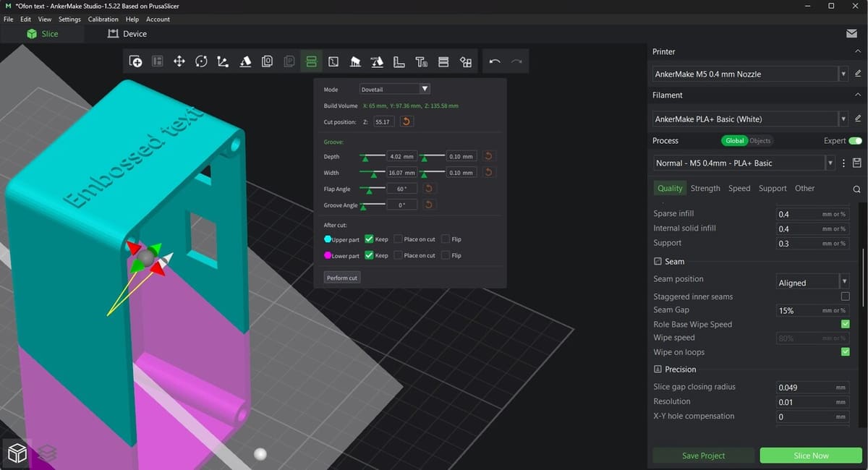Select the Rotate tool icon
Viewport: 868px width, 470px height.
click(201, 61)
